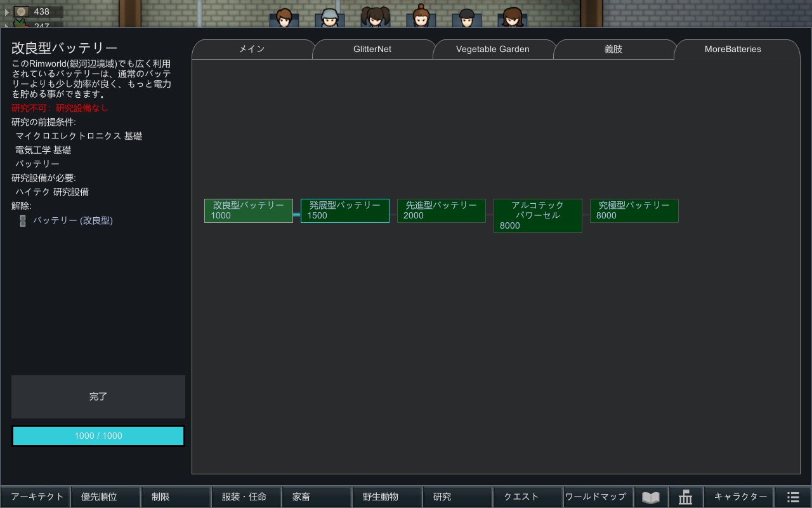Screen dimensions: 812x508
Task: Select the 発展型バッテリー research node
Action: [345, 211]
